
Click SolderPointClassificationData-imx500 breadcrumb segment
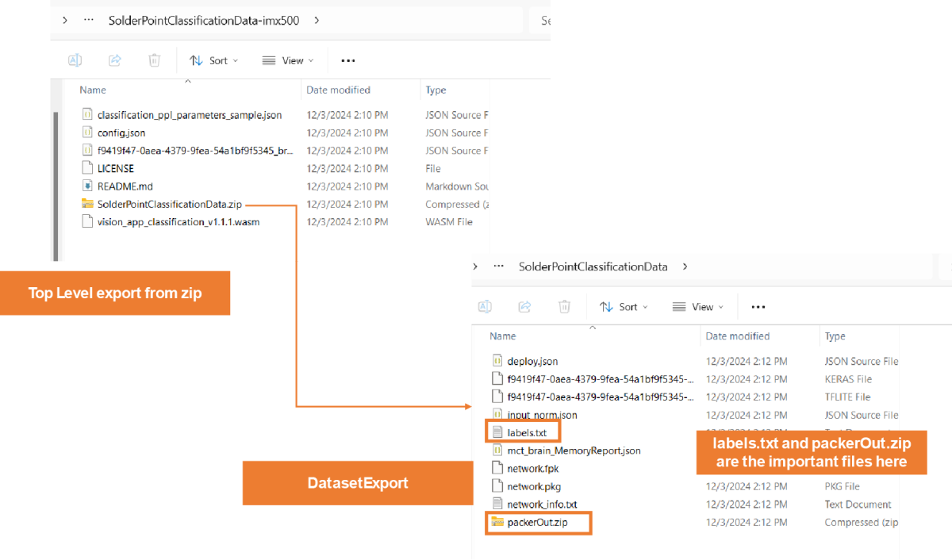(204, 21)
